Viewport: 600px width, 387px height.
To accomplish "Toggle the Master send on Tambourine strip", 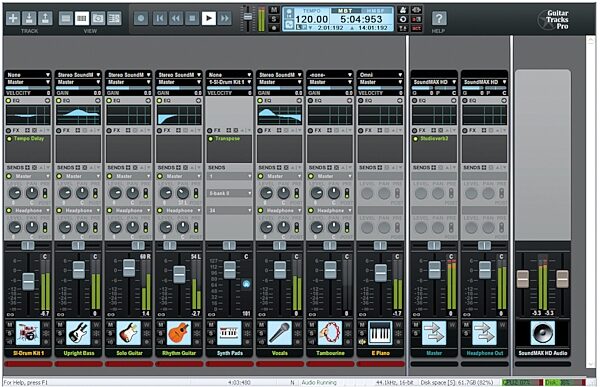I will (311, 176).
